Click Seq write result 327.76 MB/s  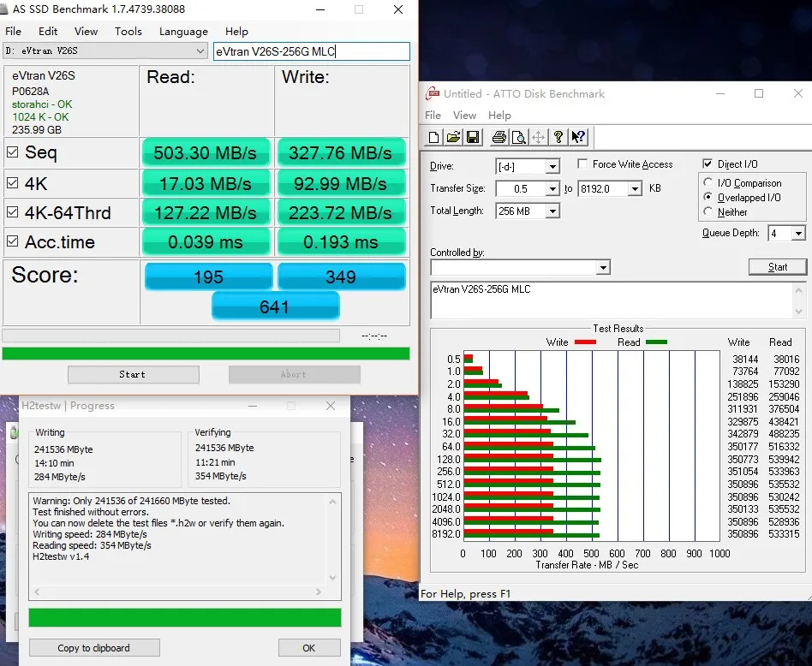point(341,152)
